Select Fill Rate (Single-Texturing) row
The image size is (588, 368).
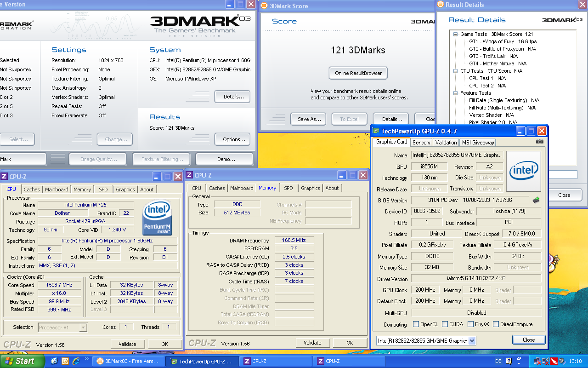504,100
